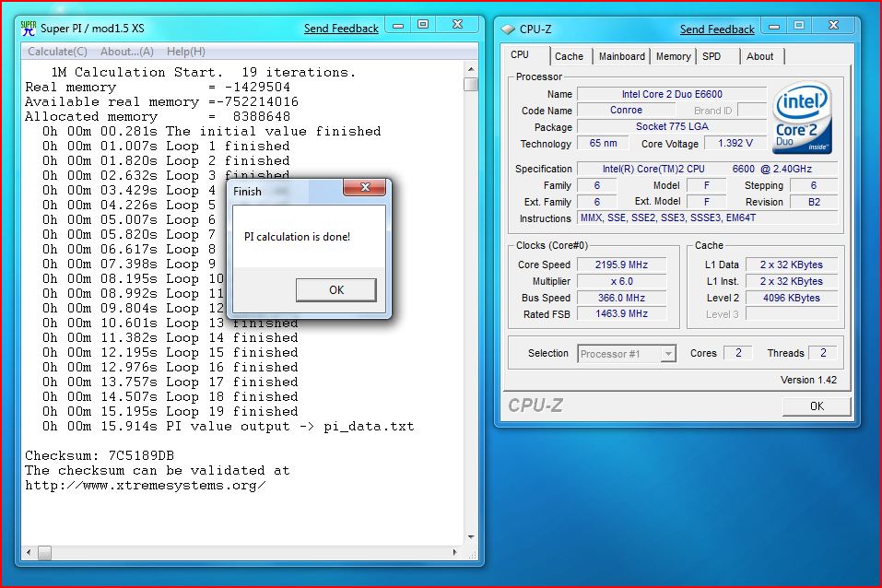Click the Technology value '65 nm'

point(603,144)
